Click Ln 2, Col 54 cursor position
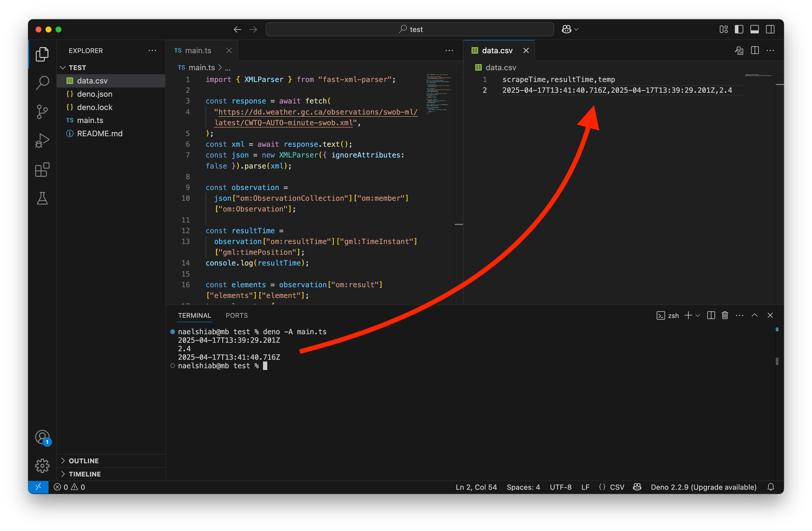Viewport: 812px width, 531px height. click(x=476, y=487)
